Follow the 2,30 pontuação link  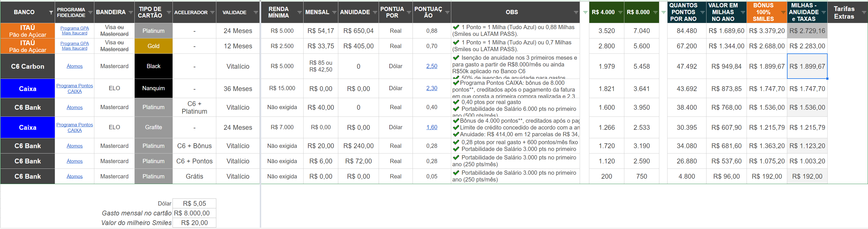[432, 88]
